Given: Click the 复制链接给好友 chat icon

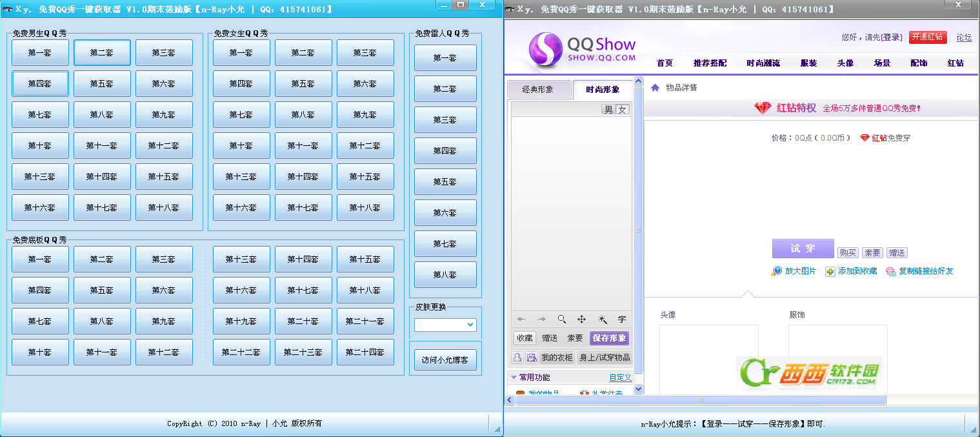Looking at the screenshot, I should click(x=891, y=271).
